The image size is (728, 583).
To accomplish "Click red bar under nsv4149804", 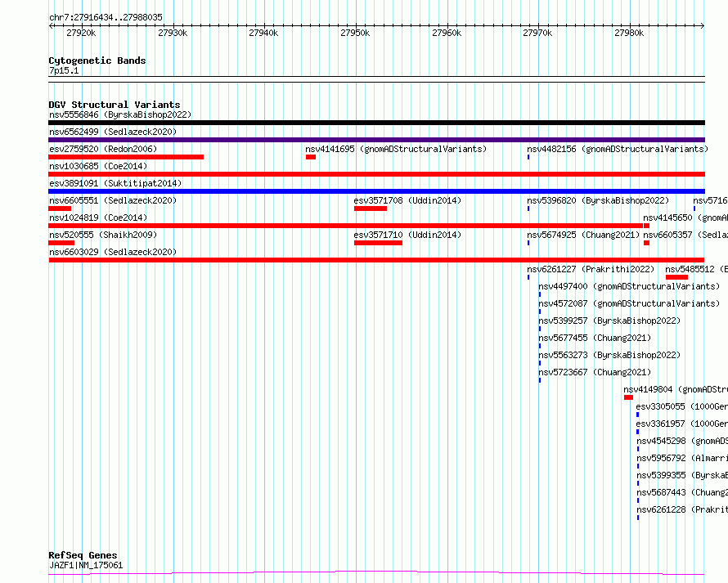I will [629, 397].
